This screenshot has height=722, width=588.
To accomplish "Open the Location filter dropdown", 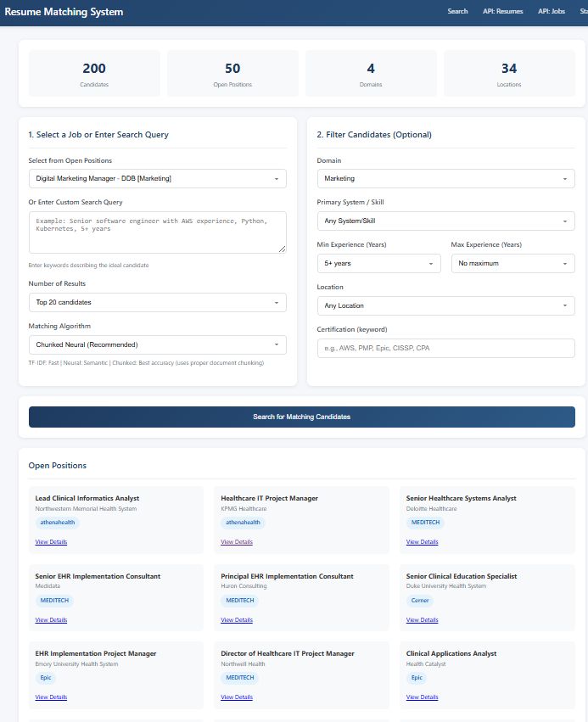I will click(x=445, y=305).
